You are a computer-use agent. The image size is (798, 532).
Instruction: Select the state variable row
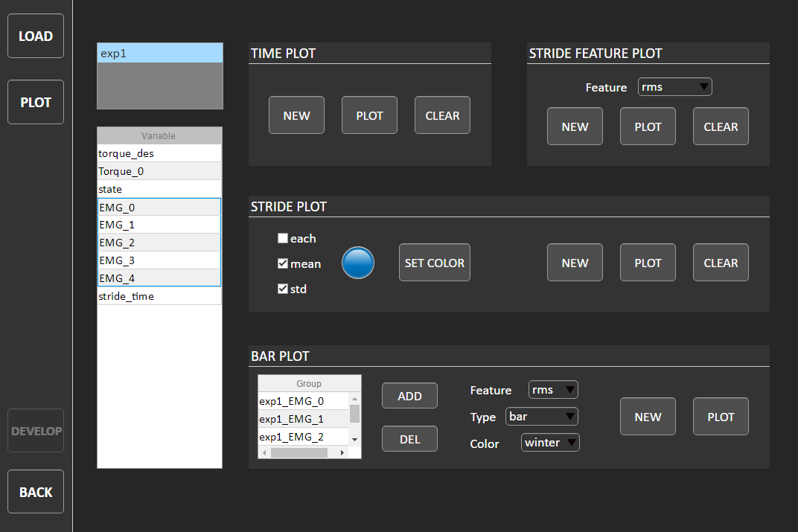click(x=159, y=189)
